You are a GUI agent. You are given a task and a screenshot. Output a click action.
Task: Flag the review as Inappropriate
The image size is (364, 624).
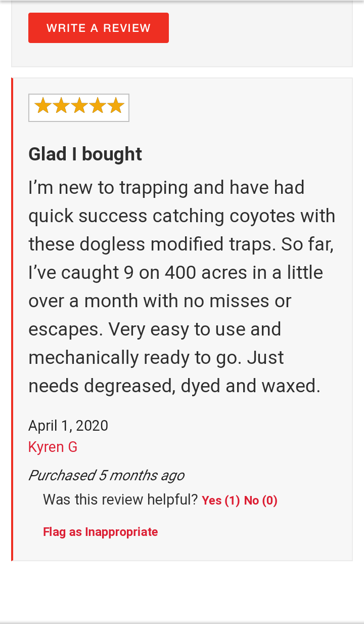(101, 532)
